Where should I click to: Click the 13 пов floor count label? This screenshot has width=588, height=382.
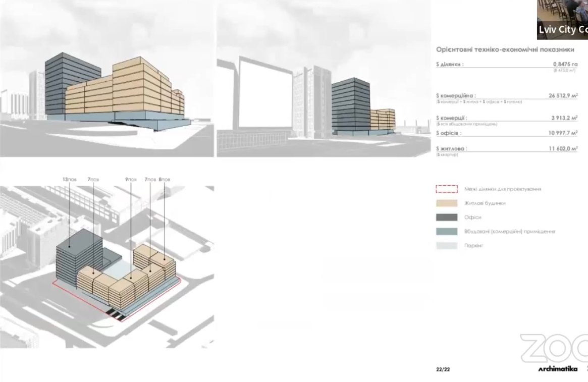pyautogui.click(x=69, y=180)
